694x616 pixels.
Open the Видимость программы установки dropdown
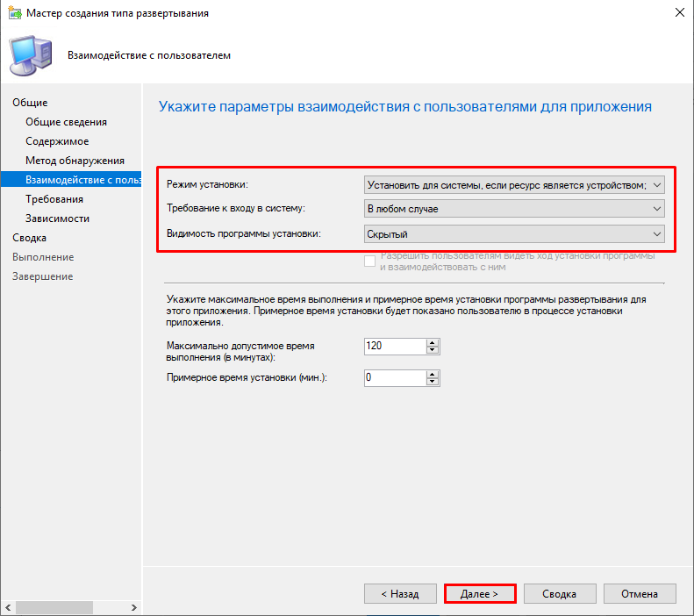[x=514, y=234]
